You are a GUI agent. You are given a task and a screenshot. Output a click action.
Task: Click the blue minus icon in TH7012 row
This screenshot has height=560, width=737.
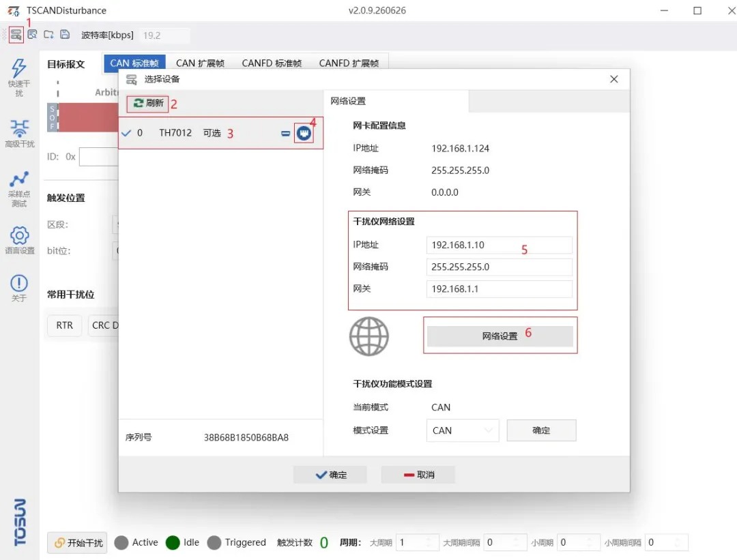285,134
